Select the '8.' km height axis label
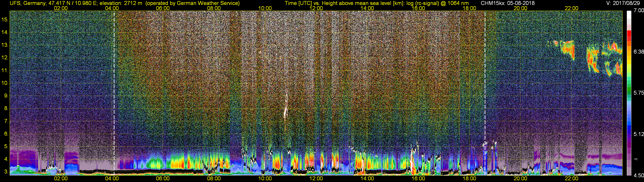This screenshot has height=182, width=644. point(6,109)
